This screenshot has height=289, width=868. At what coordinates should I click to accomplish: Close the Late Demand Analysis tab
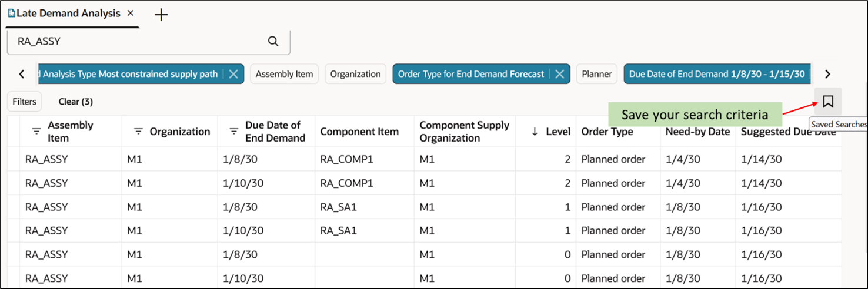(131, 13)
